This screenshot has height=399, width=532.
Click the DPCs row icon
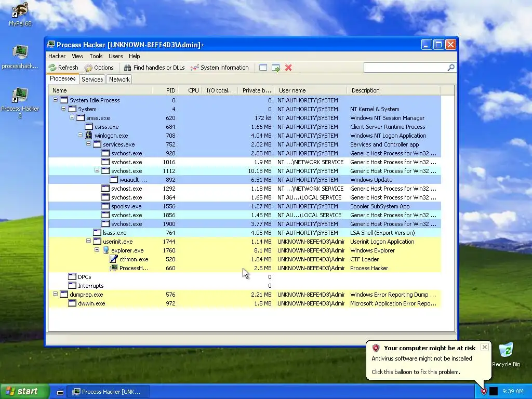(72, 276)
